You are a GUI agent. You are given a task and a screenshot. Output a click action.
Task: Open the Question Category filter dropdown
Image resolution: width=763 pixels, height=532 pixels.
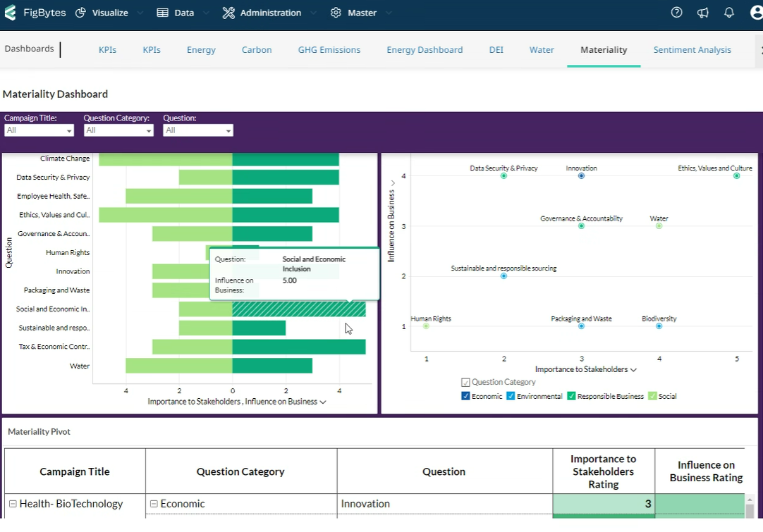pos(118,130)
